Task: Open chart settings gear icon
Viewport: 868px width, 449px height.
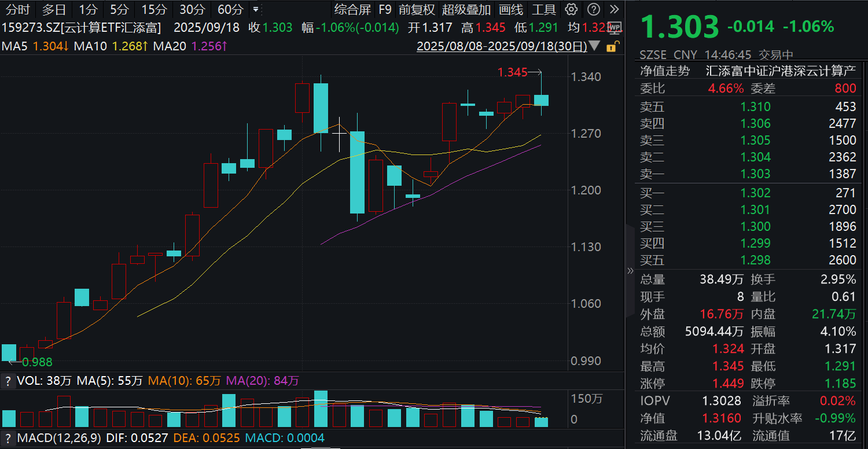Action: tap(572, 9)
